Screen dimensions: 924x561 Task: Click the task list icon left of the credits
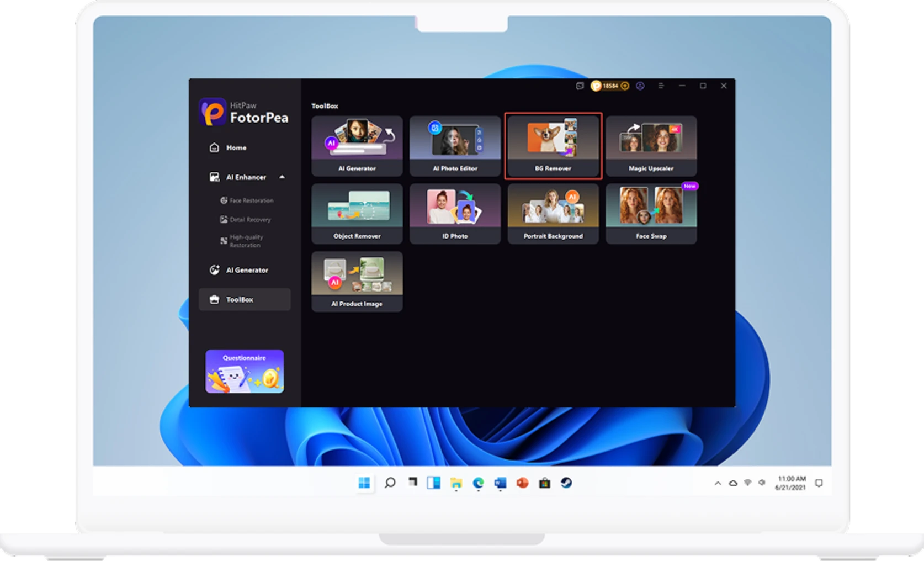click(x=580, y=86)
